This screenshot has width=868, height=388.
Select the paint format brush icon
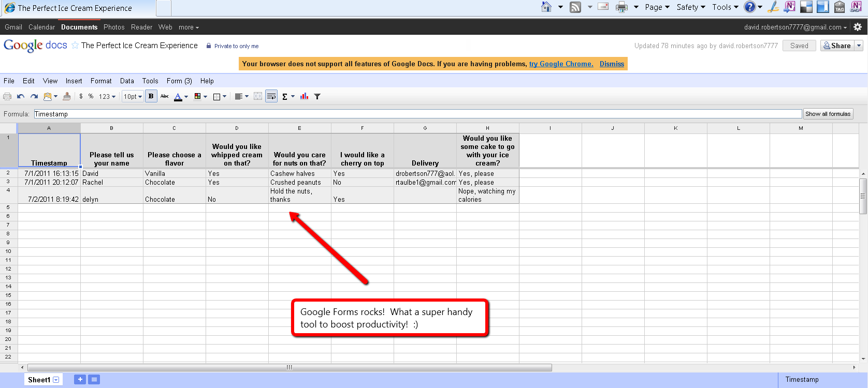[67, 97]
